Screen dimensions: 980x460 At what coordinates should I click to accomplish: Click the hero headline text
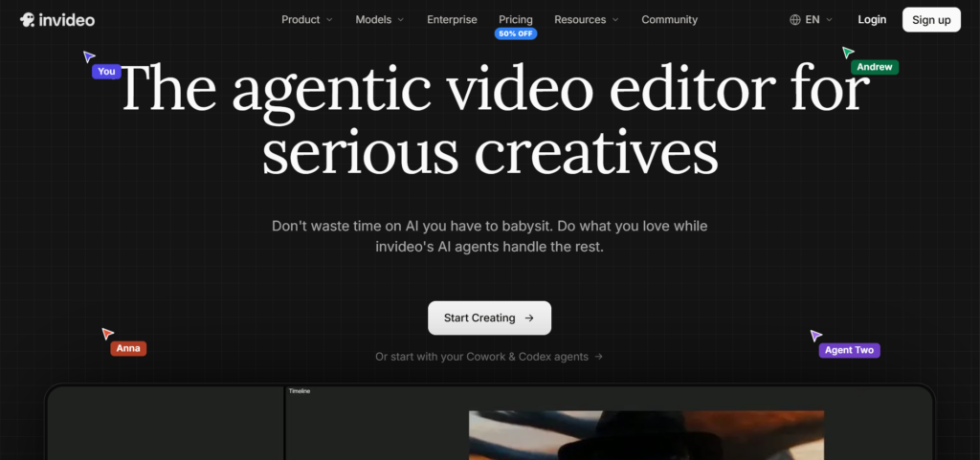[494, 120]
